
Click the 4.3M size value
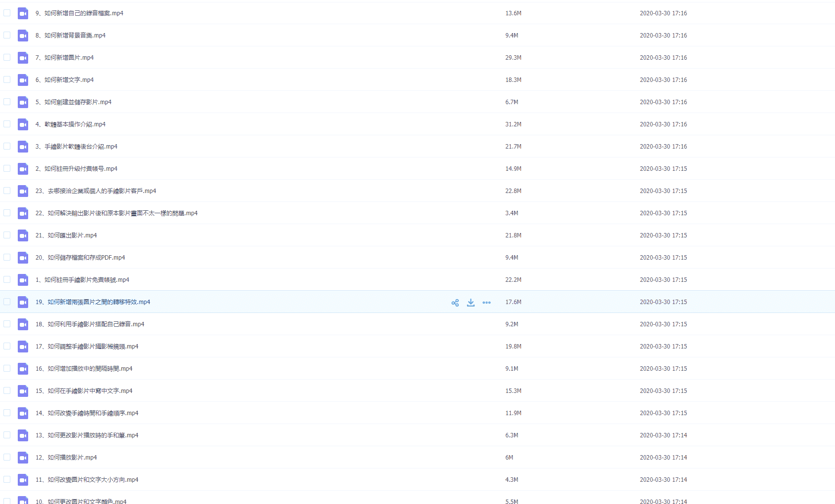point(512,480)
